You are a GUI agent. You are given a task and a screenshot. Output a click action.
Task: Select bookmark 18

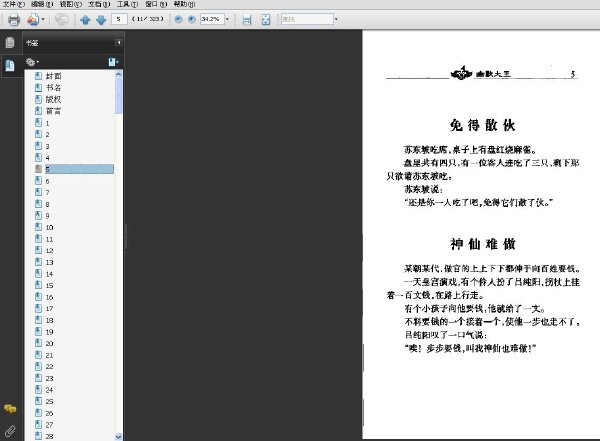49,320
